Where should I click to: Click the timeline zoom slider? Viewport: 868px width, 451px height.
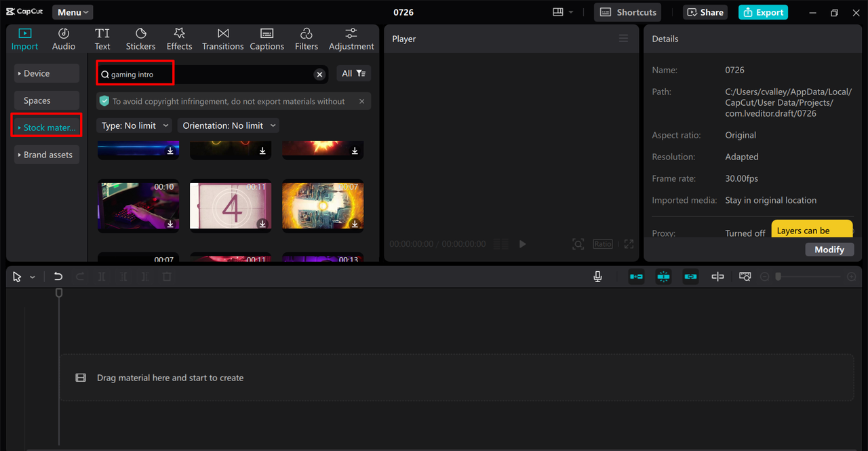(808, 277)
